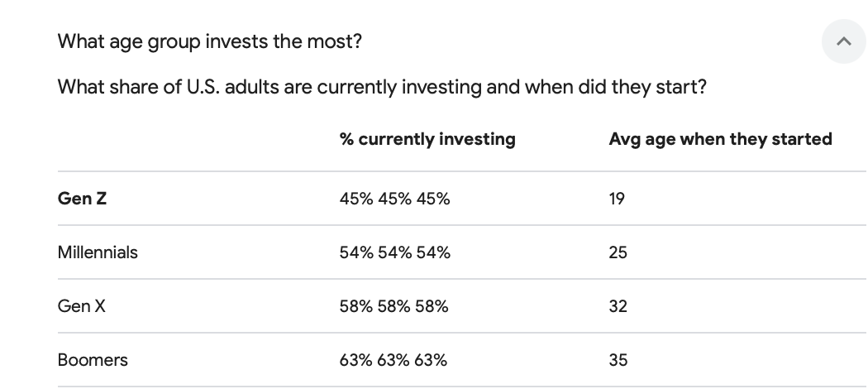Click the 'Avg age when they started' header
Viewport: 868px width, 389px height.
[x=720, y=139]
